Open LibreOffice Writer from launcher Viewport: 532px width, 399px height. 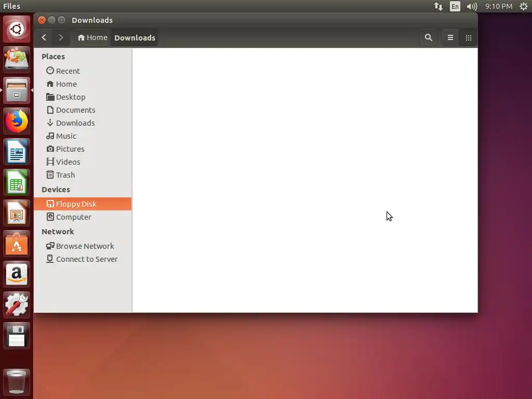click(x=17, y=152)
